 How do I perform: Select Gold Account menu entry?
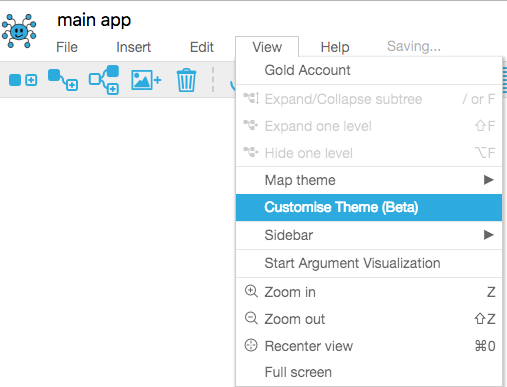click(x=369, y=70)
